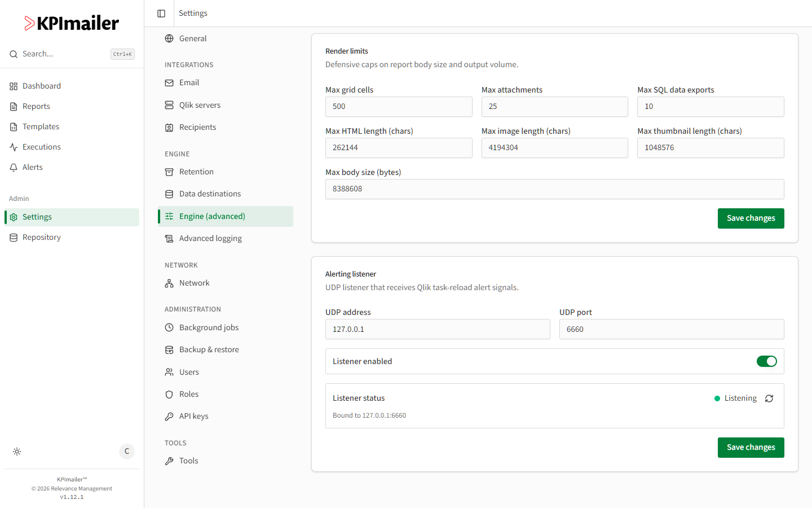Screen dimensions: 812x508
Task: Open the Background jobs section
Action: pyautogui.click(x=226, y=327)
